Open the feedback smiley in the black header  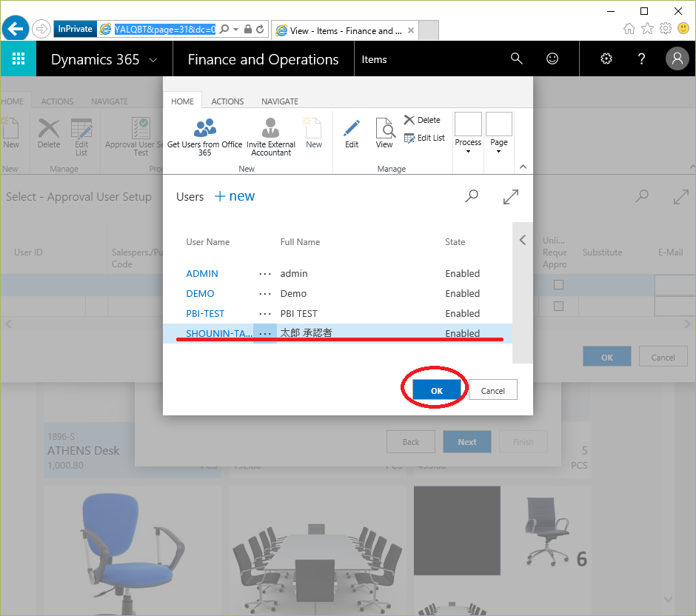(x=552, y=58)
